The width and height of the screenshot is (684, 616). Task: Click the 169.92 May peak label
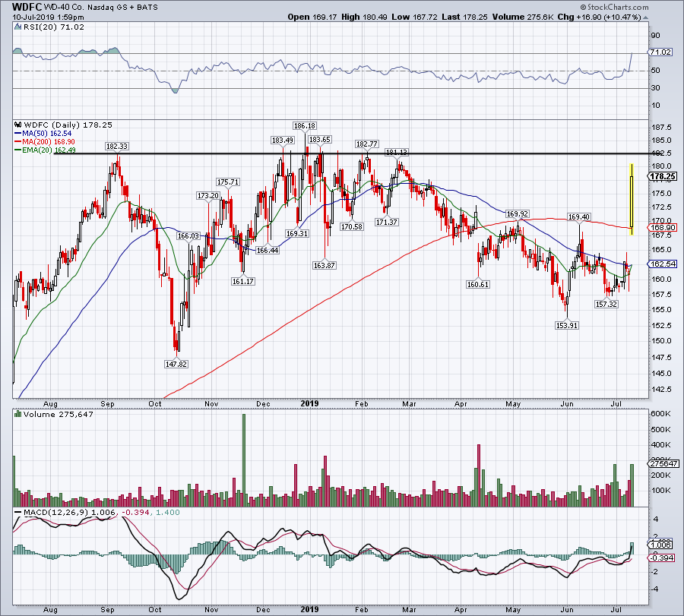click(x=518, y=214)
